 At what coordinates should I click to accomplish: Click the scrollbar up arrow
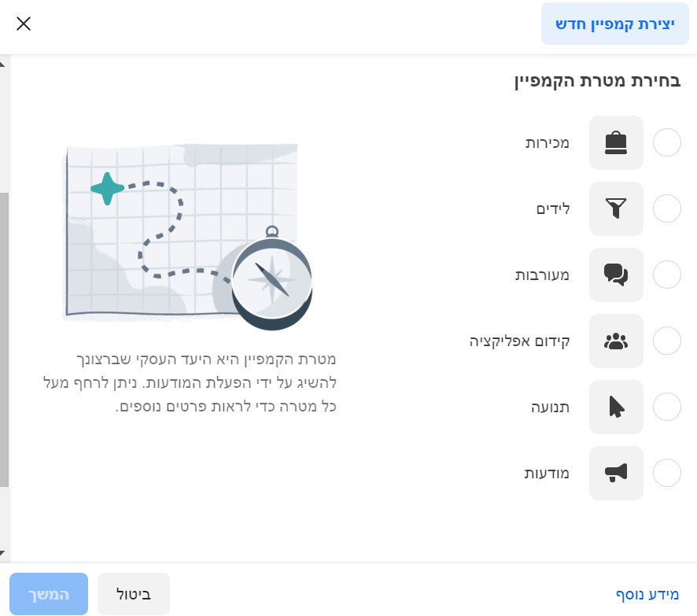tap(4, 63)
